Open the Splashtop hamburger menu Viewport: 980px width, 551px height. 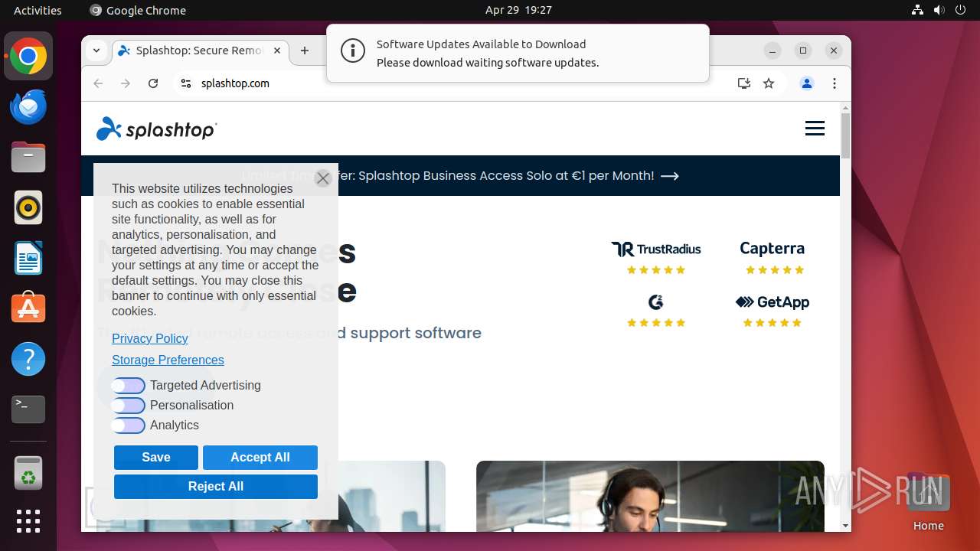pos(815,129)
